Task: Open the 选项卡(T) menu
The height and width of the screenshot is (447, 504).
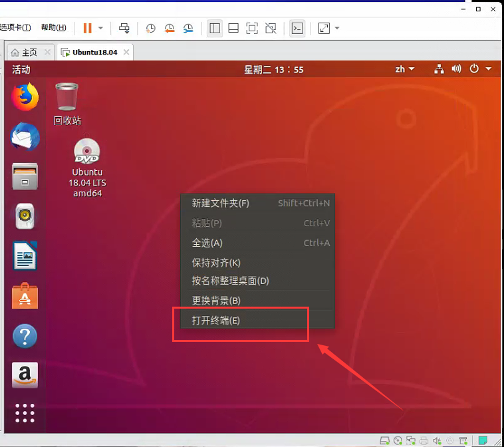Action: [x=15, y=27]
